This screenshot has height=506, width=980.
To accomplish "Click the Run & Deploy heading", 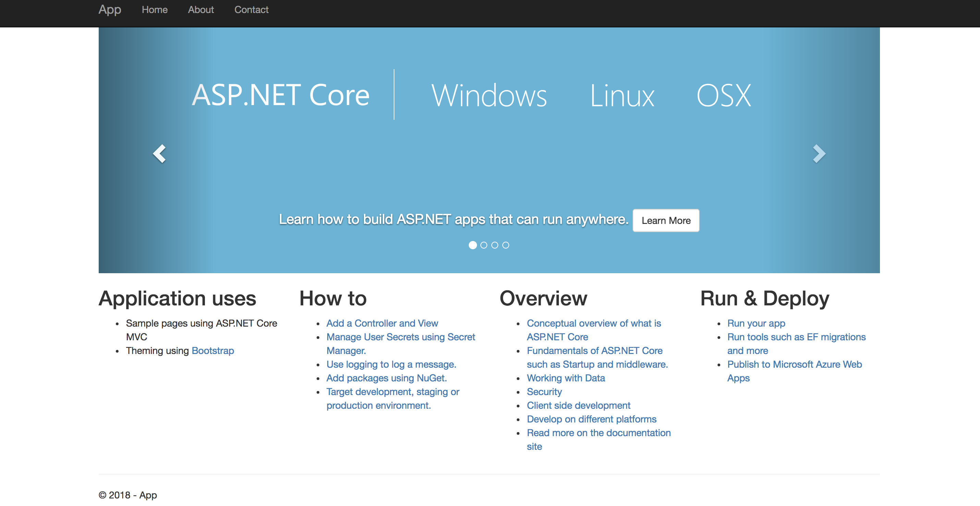I will [765, 299].
